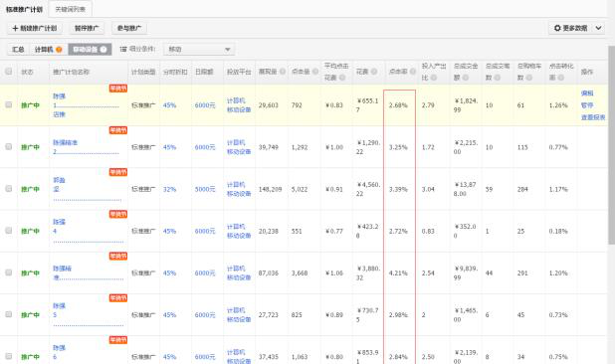Viewport: 615px width, 364px height.
Task: Open platform link in 27,723 row
Action: point(239,315)
